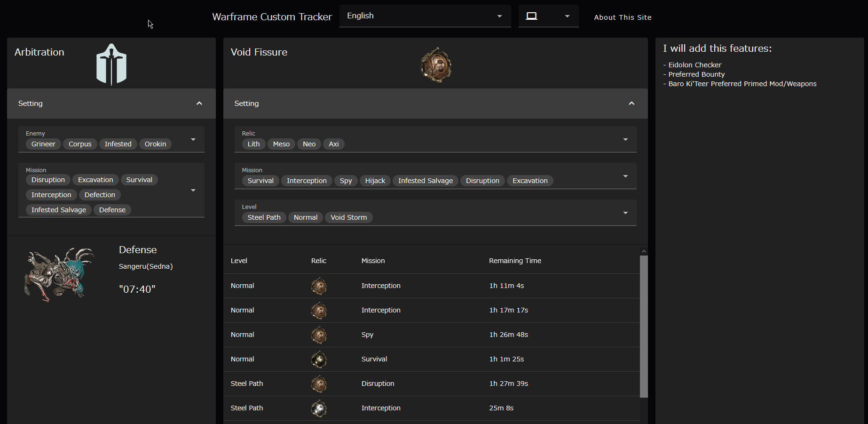Open the Void Fissure Level dropdown arrow

625,213
